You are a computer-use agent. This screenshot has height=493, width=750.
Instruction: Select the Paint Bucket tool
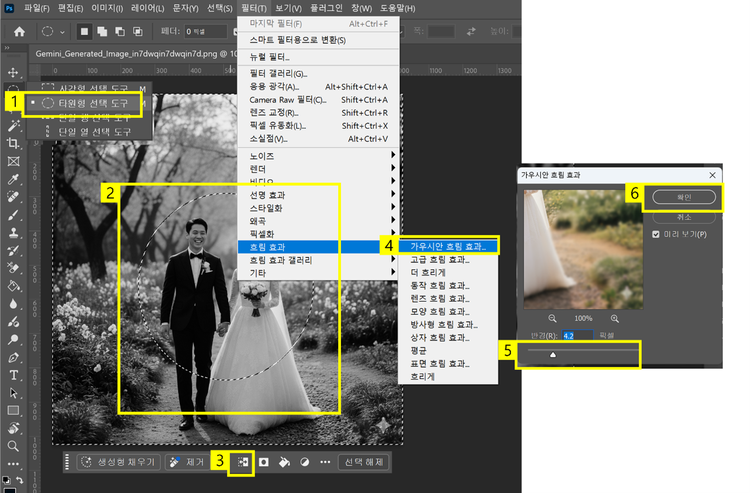pos(13,286)
